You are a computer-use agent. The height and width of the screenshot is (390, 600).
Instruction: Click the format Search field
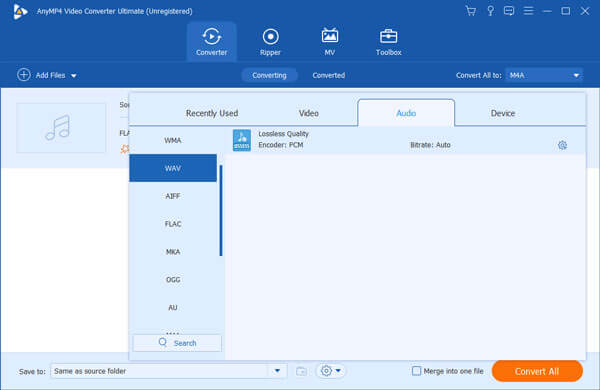click(x=177, y=343)
